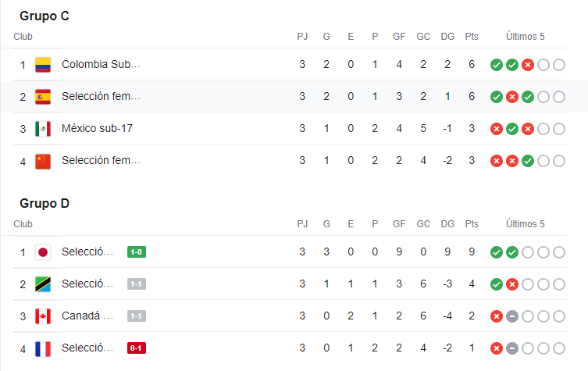
Task: Click the Spain flag icon
Action: [x=43, y=96]
